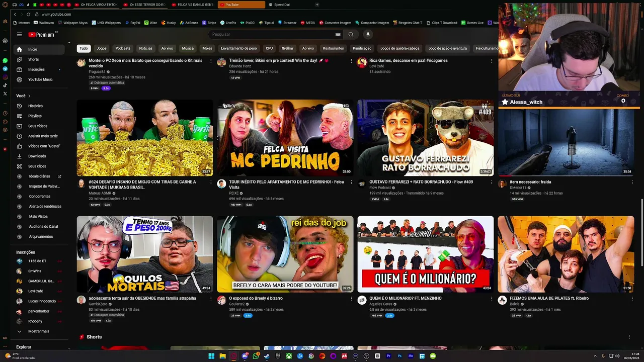Select the Notícias filter chip
Image resolution: width=644 pixels, height=362 pixels.
click(x=145, y=48)
